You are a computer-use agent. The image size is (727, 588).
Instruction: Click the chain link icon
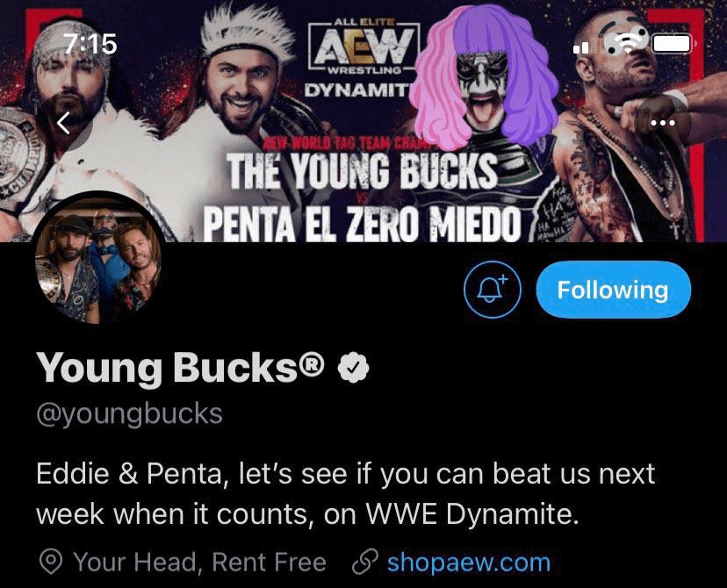tap(363, 562)
